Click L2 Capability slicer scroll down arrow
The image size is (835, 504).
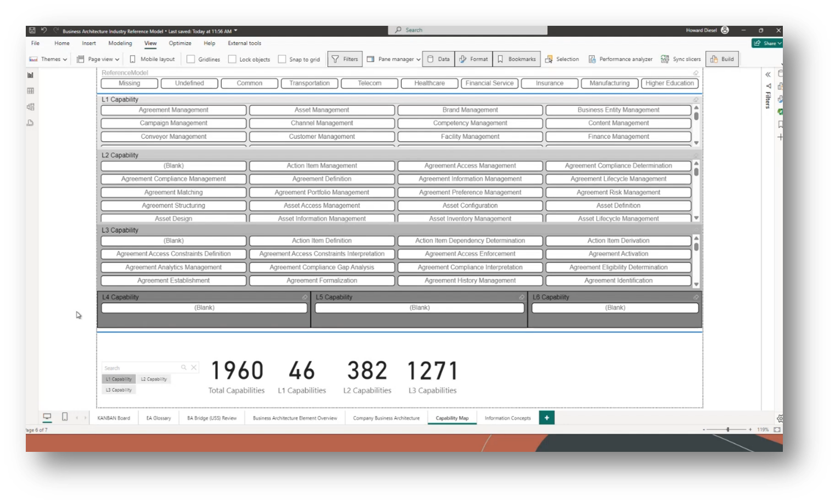tap(696, 218)
